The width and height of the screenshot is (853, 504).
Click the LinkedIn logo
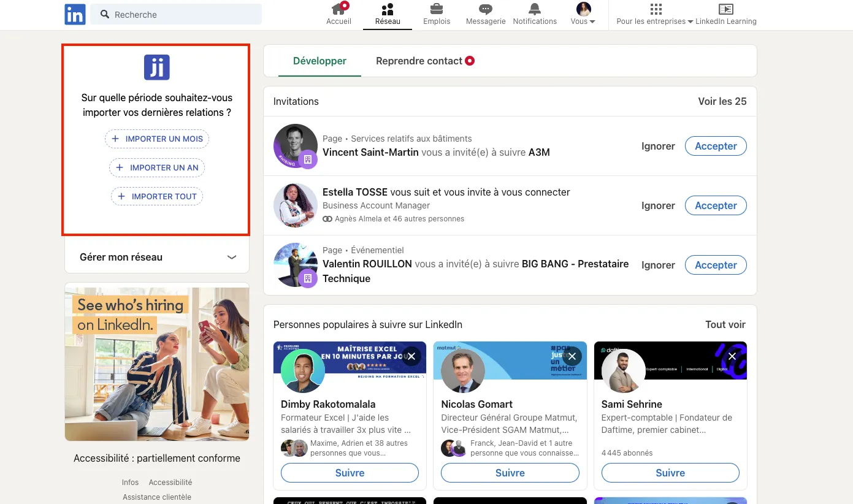[x=74, y=14]
